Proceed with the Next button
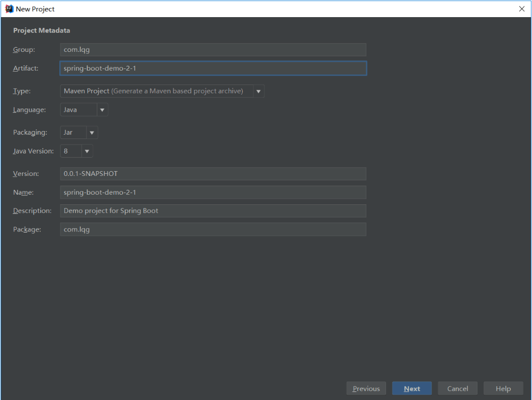Screen dimensions: 532x400 pyautogui.click(x=412, y=388)
